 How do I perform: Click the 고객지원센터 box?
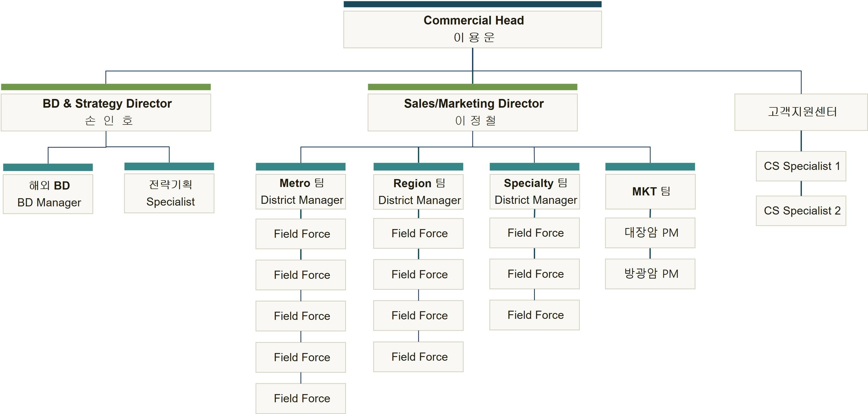coord(801,112)
